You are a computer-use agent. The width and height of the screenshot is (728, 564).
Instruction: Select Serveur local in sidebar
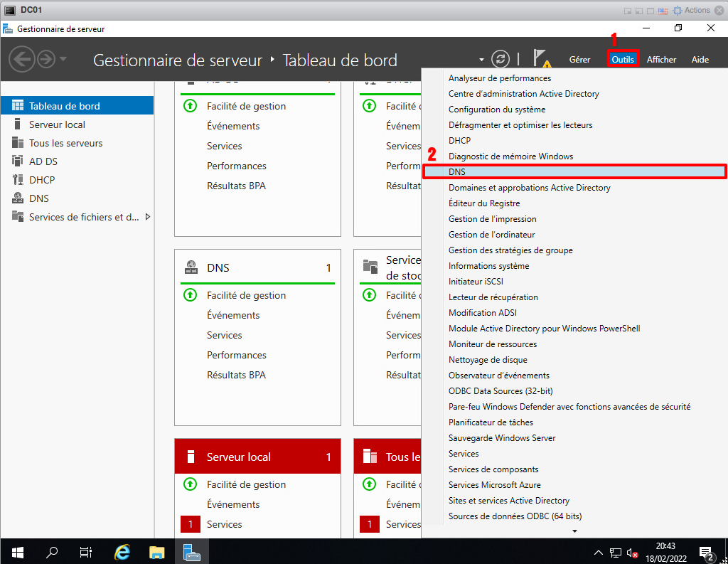tap(57, 124)
